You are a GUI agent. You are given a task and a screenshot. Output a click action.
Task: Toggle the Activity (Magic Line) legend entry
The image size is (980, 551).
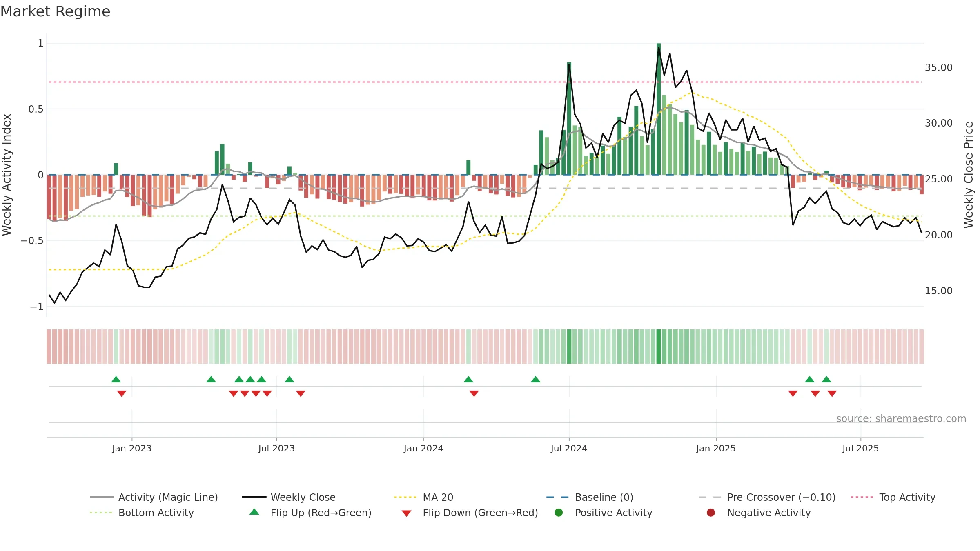click(154, 497)
